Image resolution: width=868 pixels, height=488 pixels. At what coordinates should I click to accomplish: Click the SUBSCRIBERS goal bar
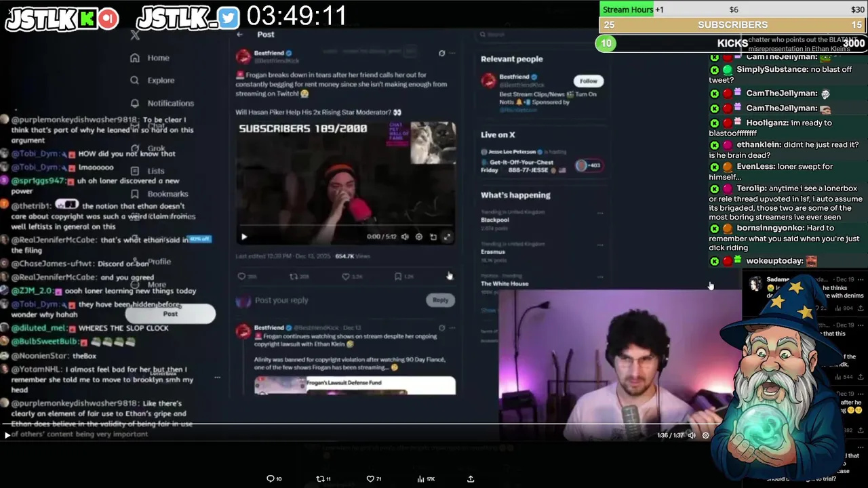coord(733,25)
